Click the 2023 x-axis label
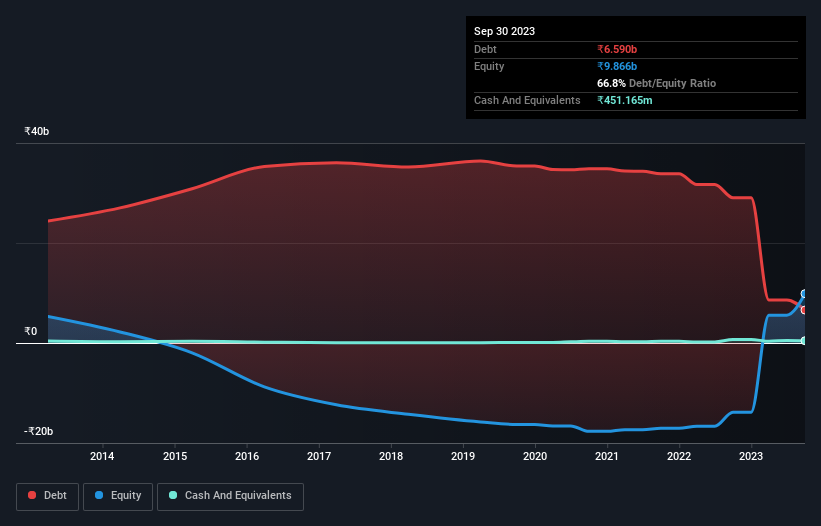The image size is (821, 526). click(751, 456)
